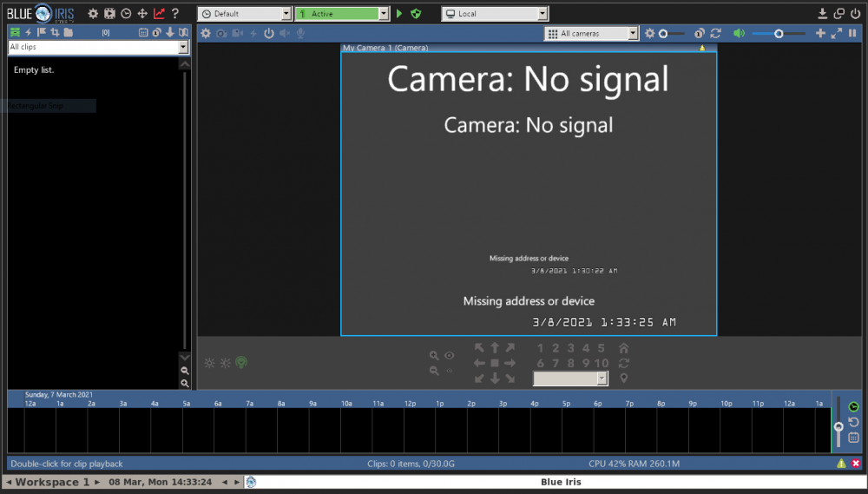Click the download icon at top right
Viewport: 868px width, 494px height.
coord(823,14)
